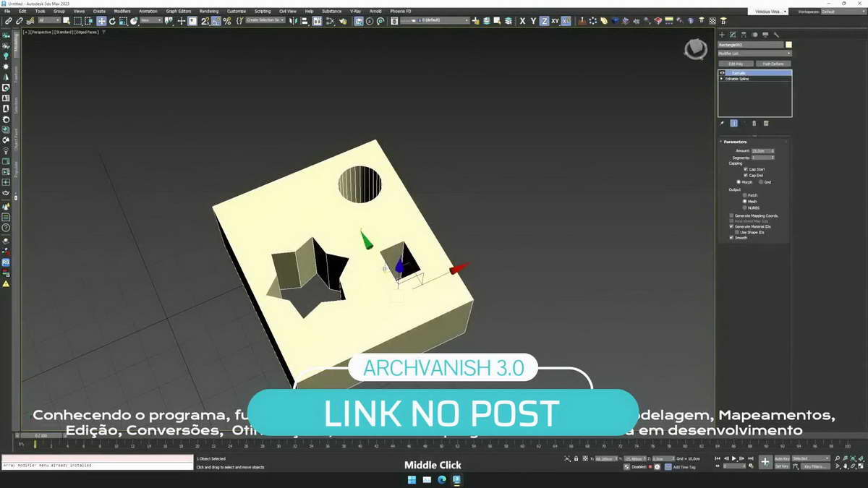Click Configure Modifier Sets icon
The height and width of the screenshot is (488, 868).
[x=766, y=124]
